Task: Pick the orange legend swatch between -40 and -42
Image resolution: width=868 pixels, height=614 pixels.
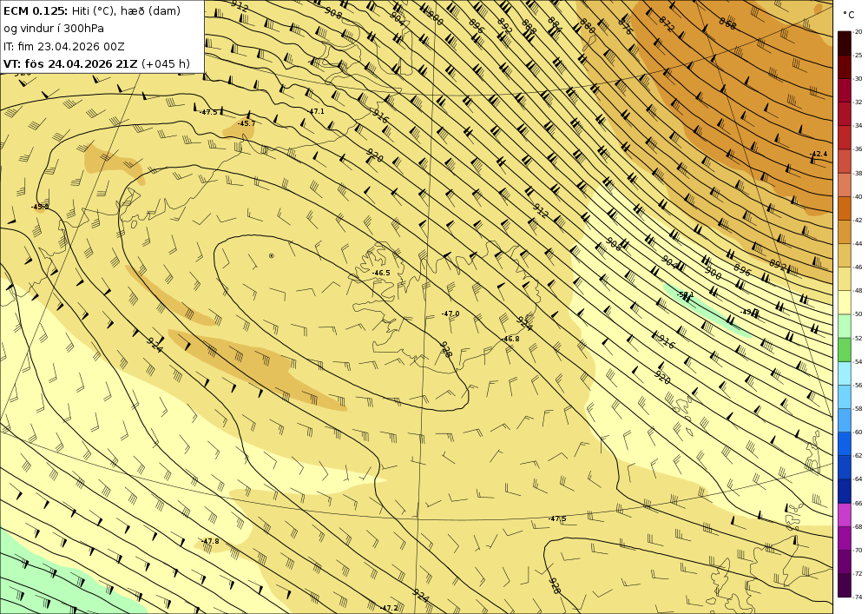Action: click(845, 208)
